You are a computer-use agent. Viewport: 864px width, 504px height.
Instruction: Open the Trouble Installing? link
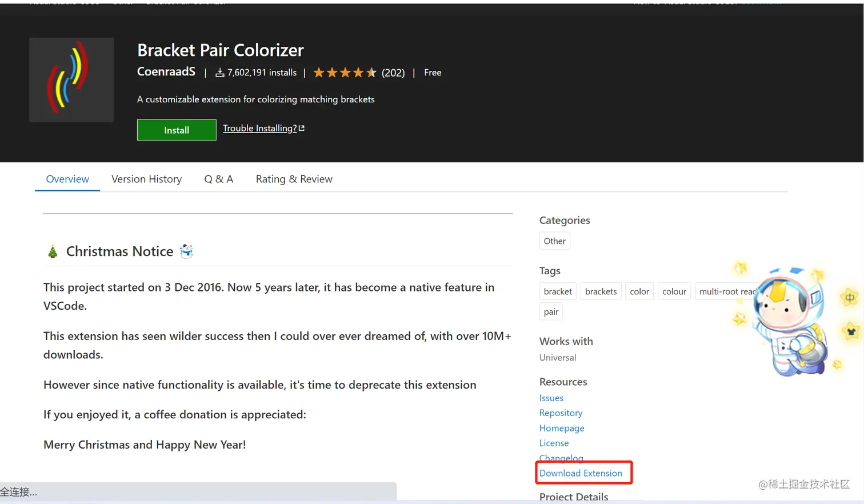pyautogui.click(x=260, y=128)
